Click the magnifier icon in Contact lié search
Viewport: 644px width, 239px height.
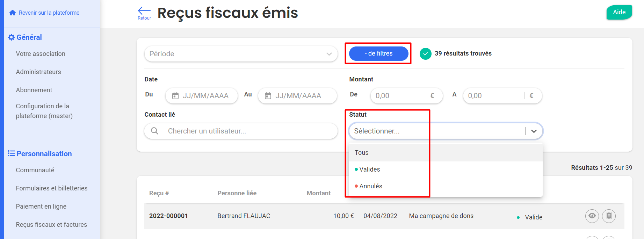point(154,131)
